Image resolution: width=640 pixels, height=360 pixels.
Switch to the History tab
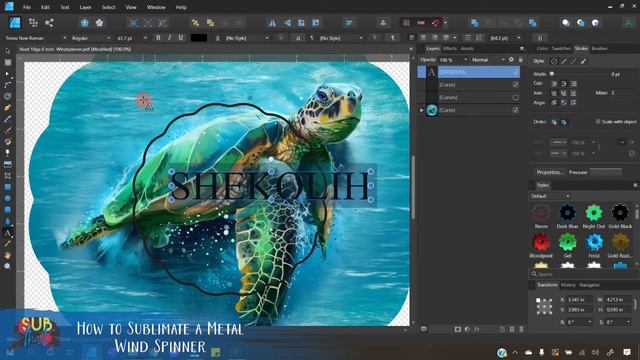568,285
